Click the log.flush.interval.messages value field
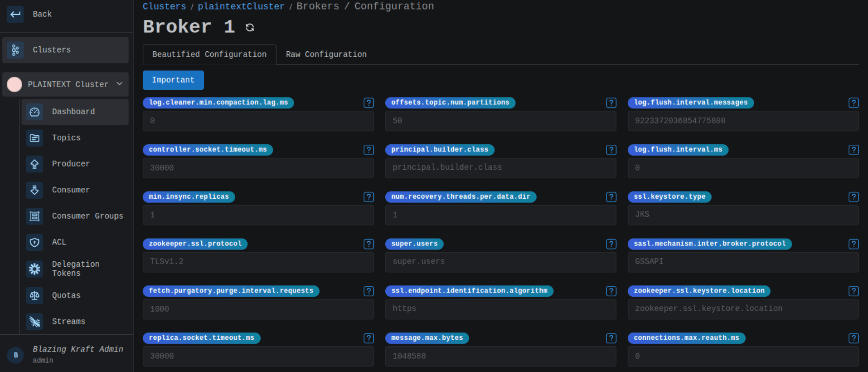868x372 pixels. click(x=743, y=121)
